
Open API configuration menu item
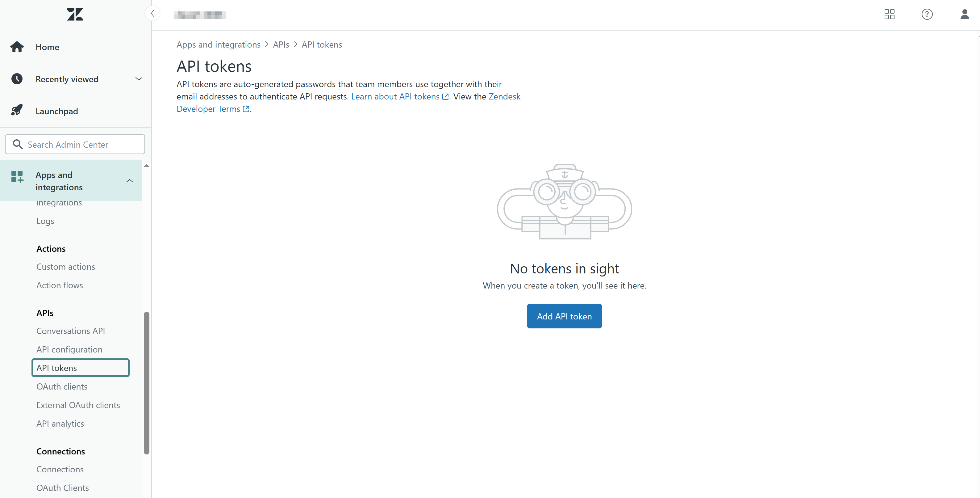click(69, 349)
